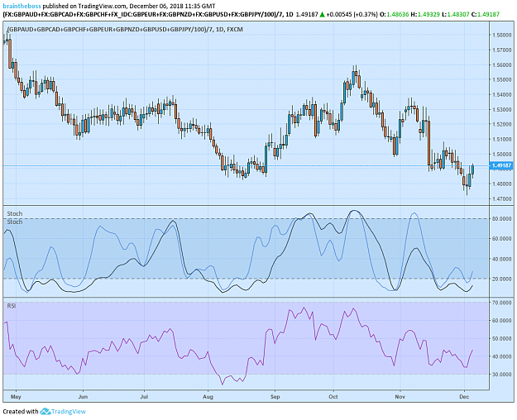Click the TradingView cloud logo icon
The height and width of the screenshot is (420, 517).
[45, 412]
